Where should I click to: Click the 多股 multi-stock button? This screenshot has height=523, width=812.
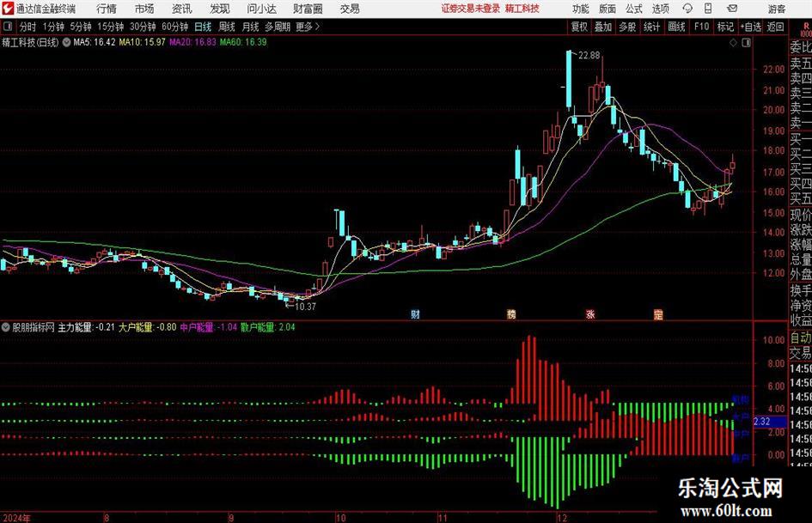point(627,27)
